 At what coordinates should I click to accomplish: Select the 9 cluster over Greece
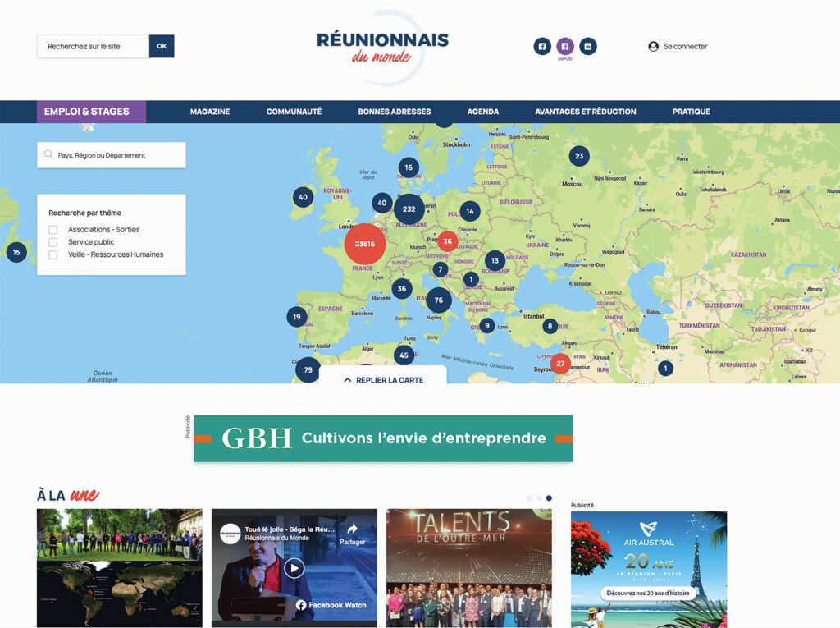487,326
